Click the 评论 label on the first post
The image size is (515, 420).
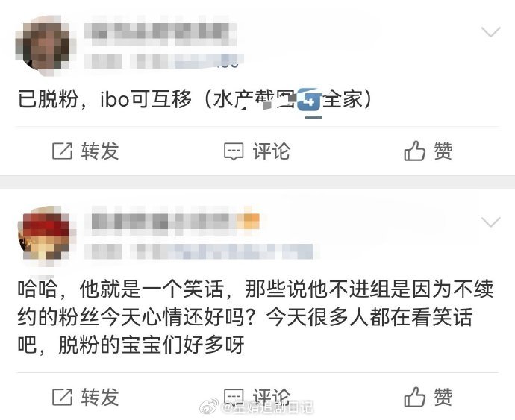click(x=272, y=151)
